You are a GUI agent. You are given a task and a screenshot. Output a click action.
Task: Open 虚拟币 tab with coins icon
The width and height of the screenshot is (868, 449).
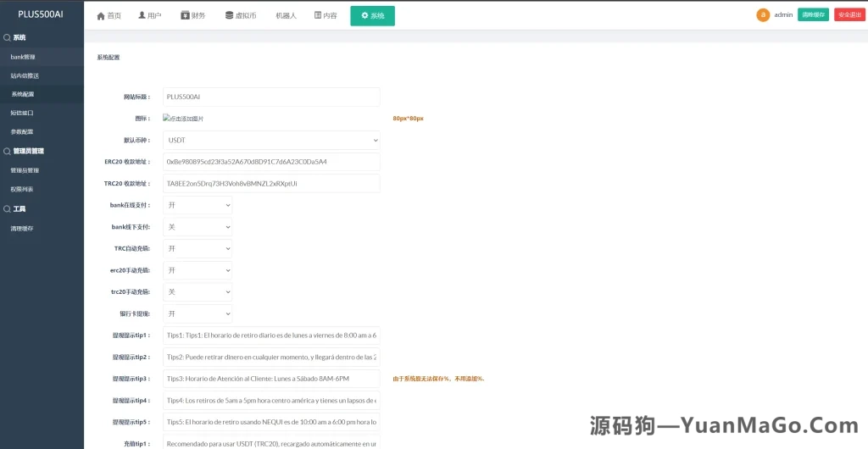tap(241, 16)
